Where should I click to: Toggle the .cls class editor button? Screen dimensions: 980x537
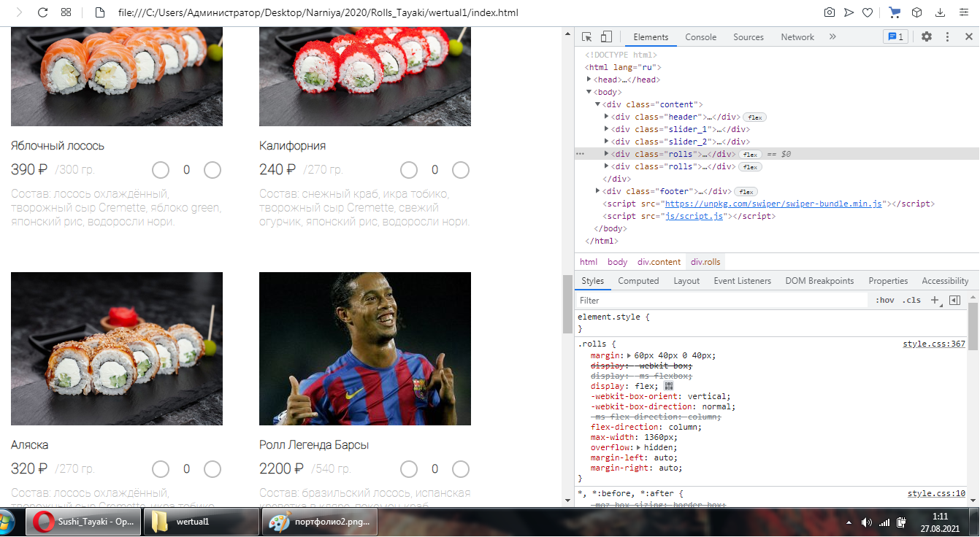tap(911, 300)
